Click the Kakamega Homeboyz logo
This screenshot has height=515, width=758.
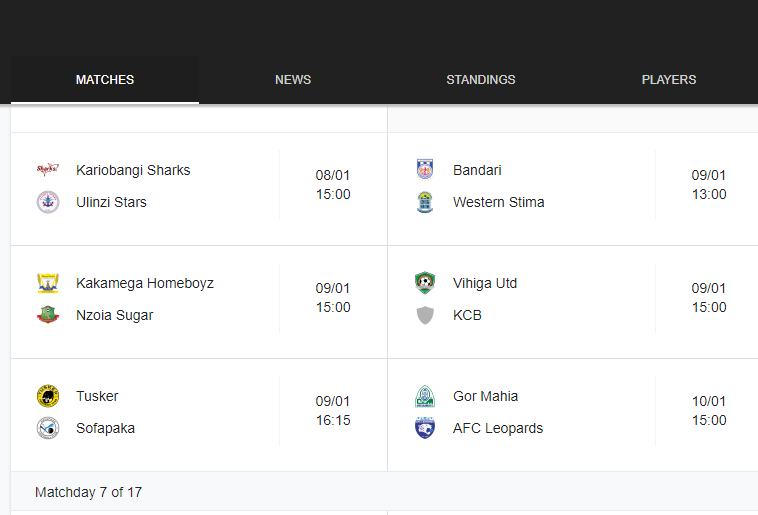click(x=48, y=283)
